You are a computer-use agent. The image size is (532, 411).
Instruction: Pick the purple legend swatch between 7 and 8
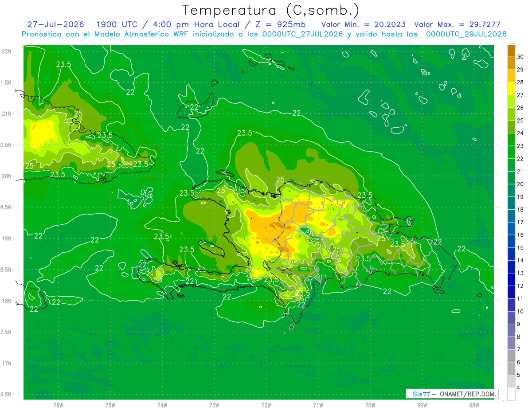(511, 343)
